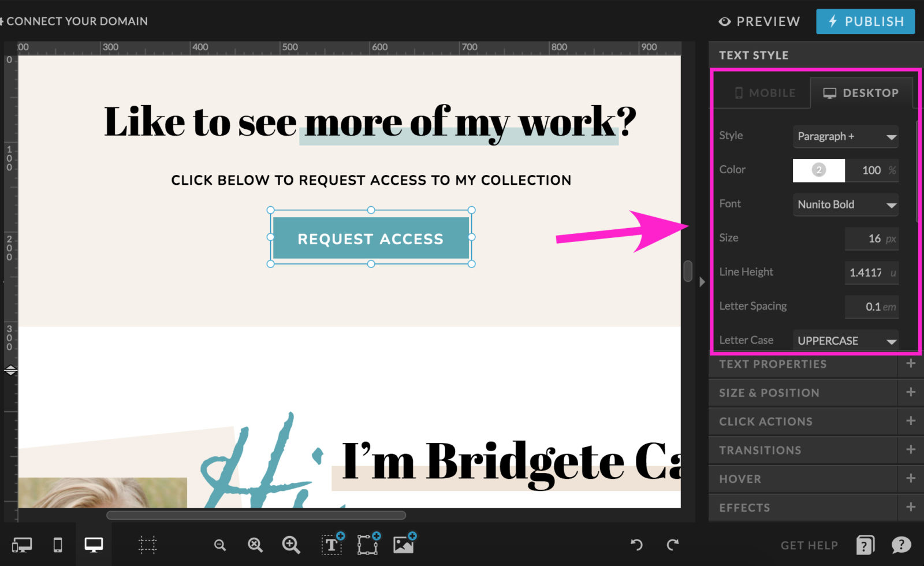
Task: Open the Add Image tool
Action: coord(404,545)
